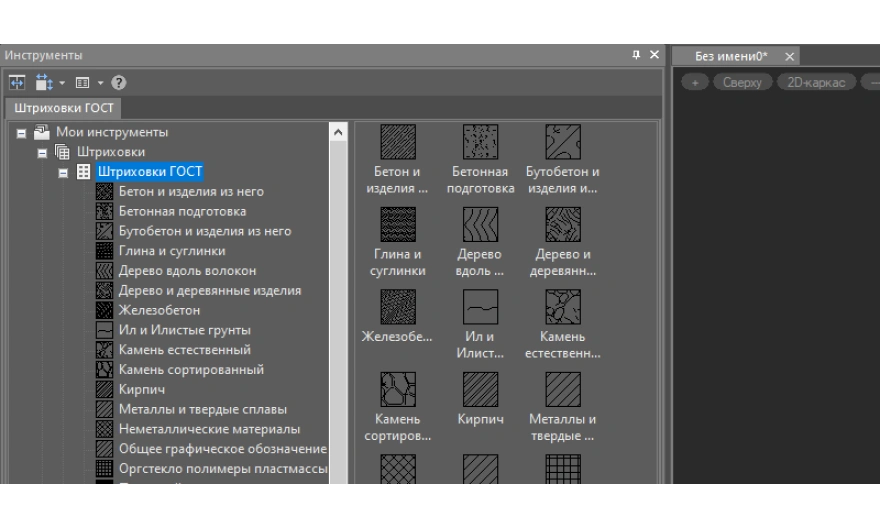
Task: Click the 2D-каркас visual style button
Action: coord(816,83)
